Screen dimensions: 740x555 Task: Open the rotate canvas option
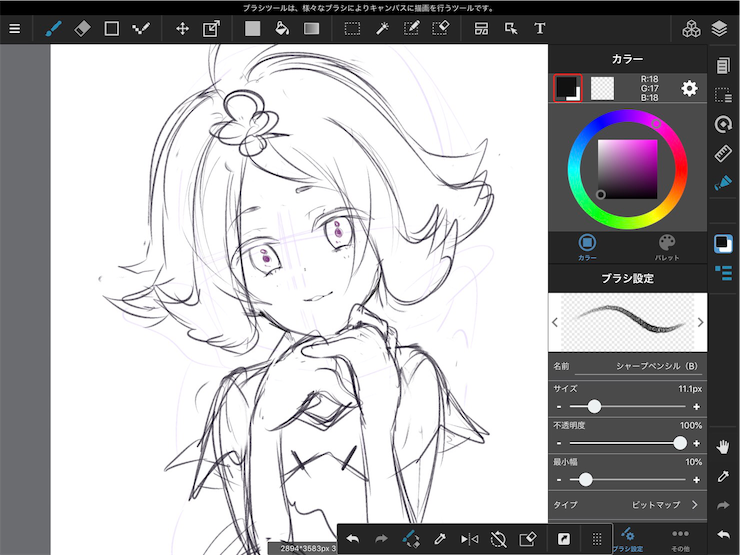[723, 125]
